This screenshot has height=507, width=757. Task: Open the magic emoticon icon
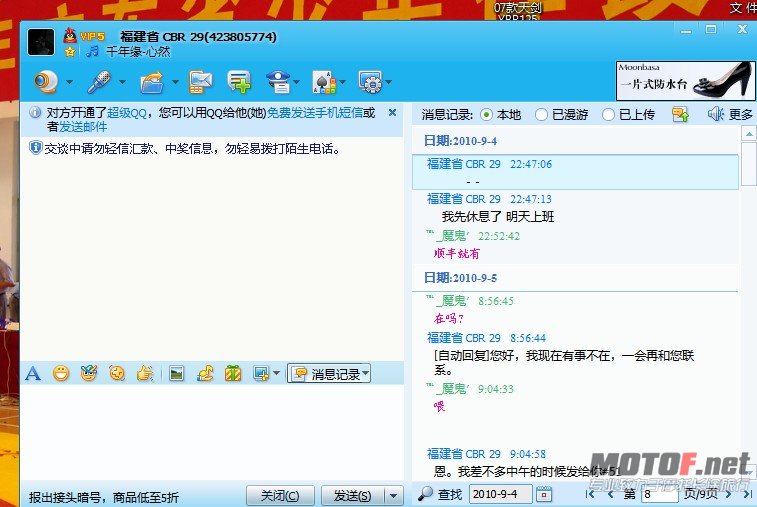point(89,373)
